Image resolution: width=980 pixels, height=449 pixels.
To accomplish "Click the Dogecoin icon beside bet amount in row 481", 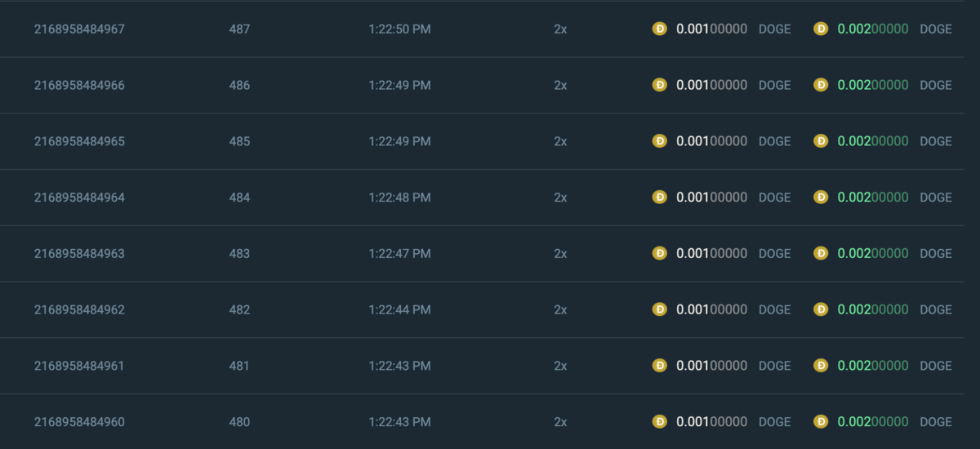I will (660, 366).
